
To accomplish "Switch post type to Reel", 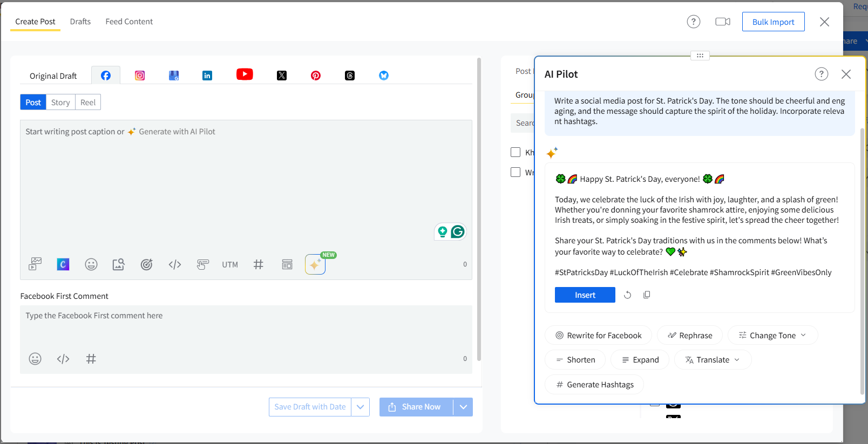I will [88, 103].
